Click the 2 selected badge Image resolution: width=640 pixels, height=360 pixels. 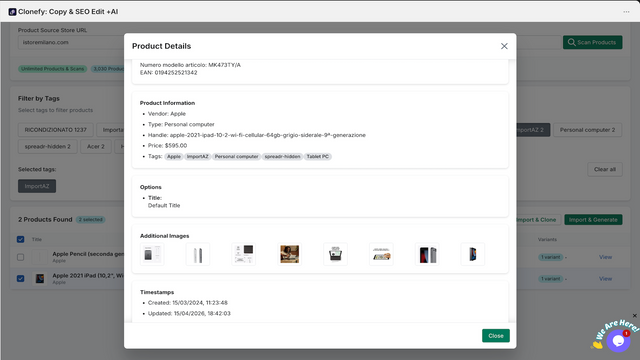[x=91, y=220]
